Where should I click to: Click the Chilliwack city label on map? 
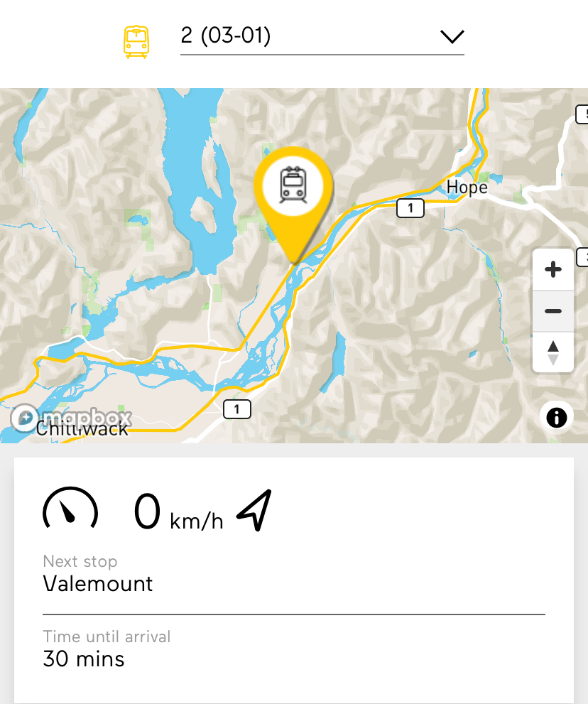click(x=82, y=428)
